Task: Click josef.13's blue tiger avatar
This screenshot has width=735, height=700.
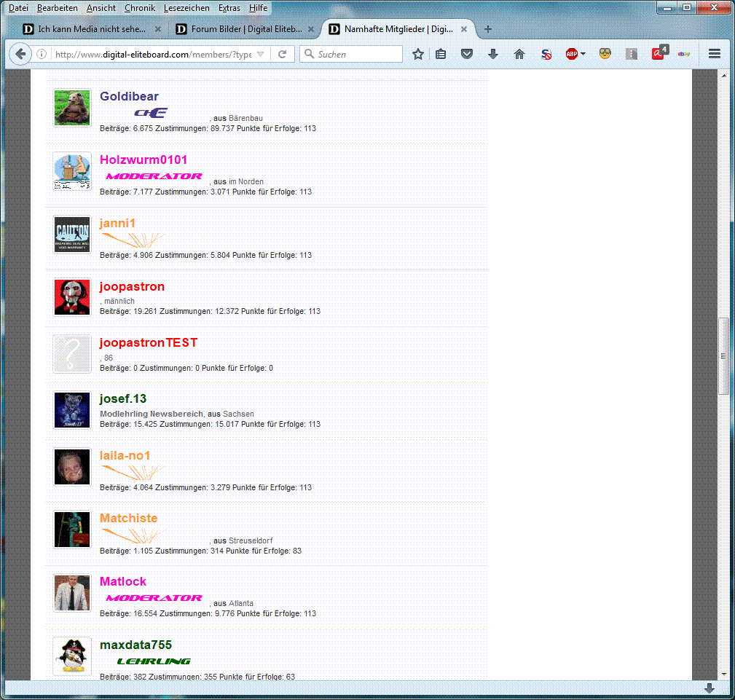Action: click(x=71, y=410)
